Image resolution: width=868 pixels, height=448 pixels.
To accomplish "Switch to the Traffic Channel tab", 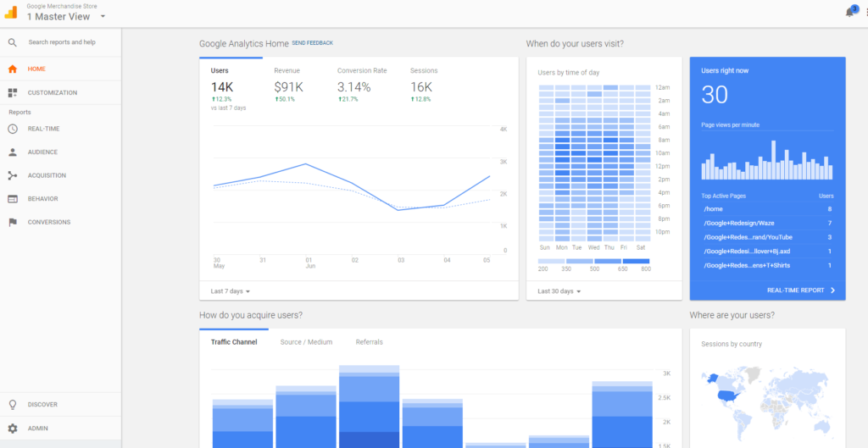I will [x=234, y=342].
